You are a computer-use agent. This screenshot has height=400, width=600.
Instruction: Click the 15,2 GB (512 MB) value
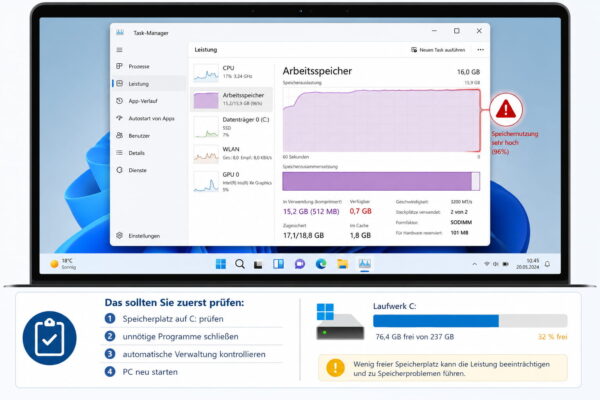[311, 211]
